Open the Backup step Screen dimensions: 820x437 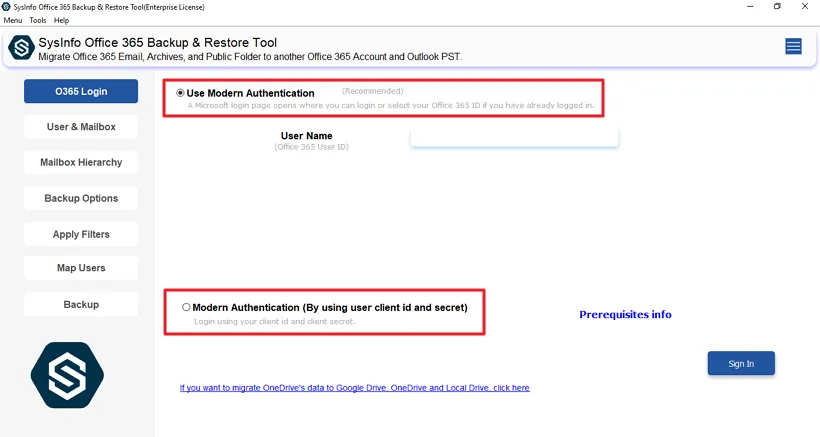81,304
